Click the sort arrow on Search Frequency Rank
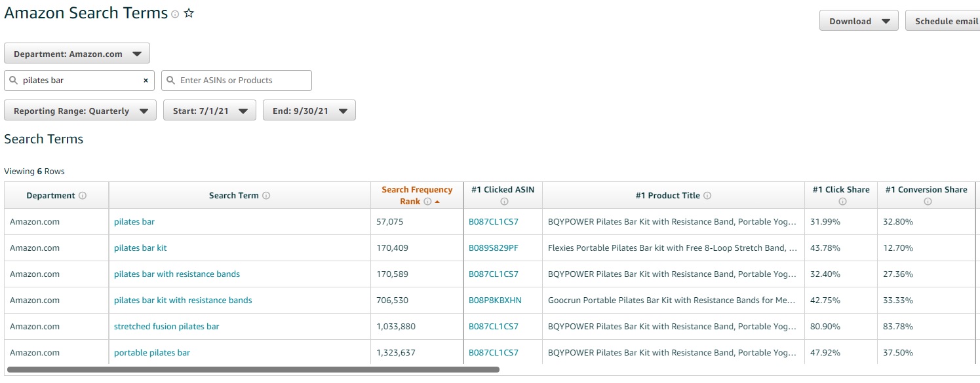 coord(437,202)
